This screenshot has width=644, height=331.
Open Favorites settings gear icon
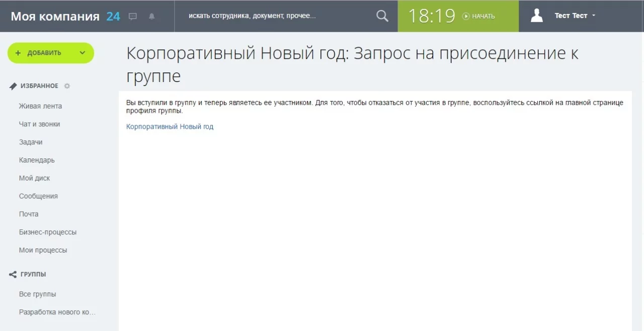coord(67,86)
